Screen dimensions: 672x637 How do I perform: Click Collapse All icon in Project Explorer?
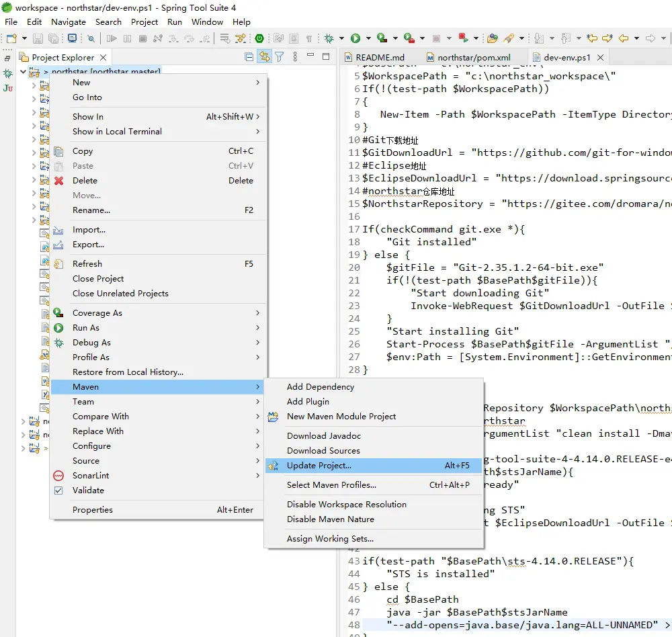click(x=249, y=57)
